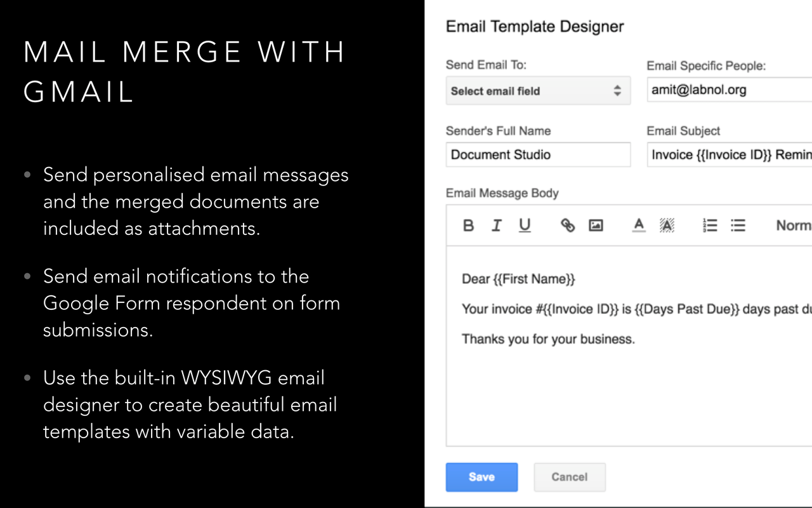
Task: Toggle bold formatting in email body toolbar
Action: (468, 225)
